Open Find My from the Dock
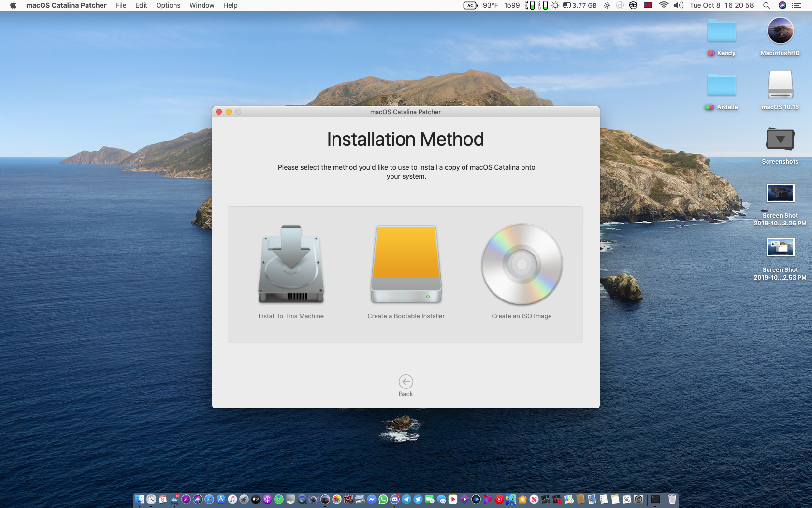Screen dimensions: 812x508 click(x=279, y=499)
